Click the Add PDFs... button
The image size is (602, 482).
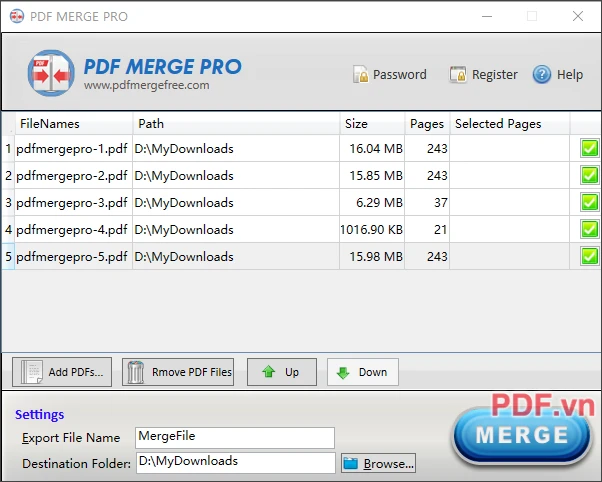click(x=62, y=372)
